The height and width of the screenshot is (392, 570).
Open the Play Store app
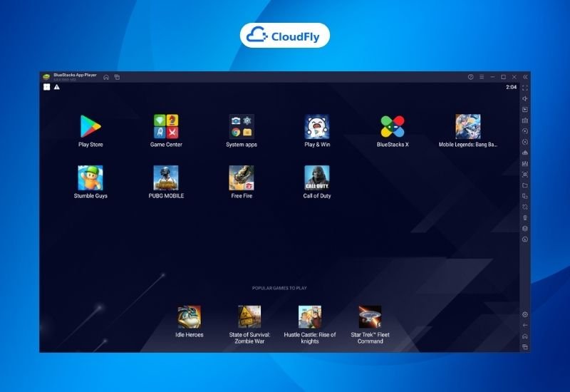point(90,127)
